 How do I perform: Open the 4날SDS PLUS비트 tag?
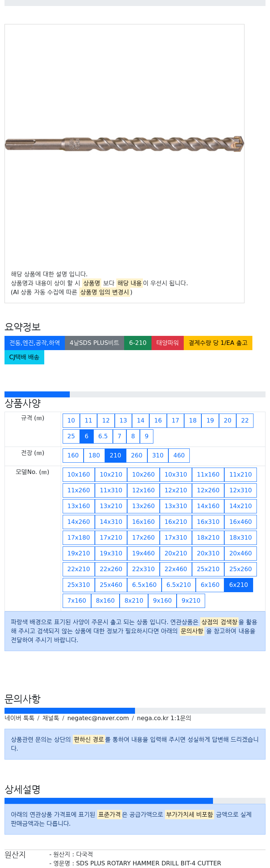point(94,343)
